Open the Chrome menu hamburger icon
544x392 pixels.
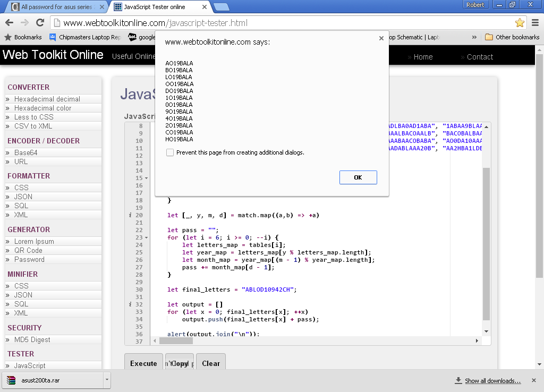(535, 23)
